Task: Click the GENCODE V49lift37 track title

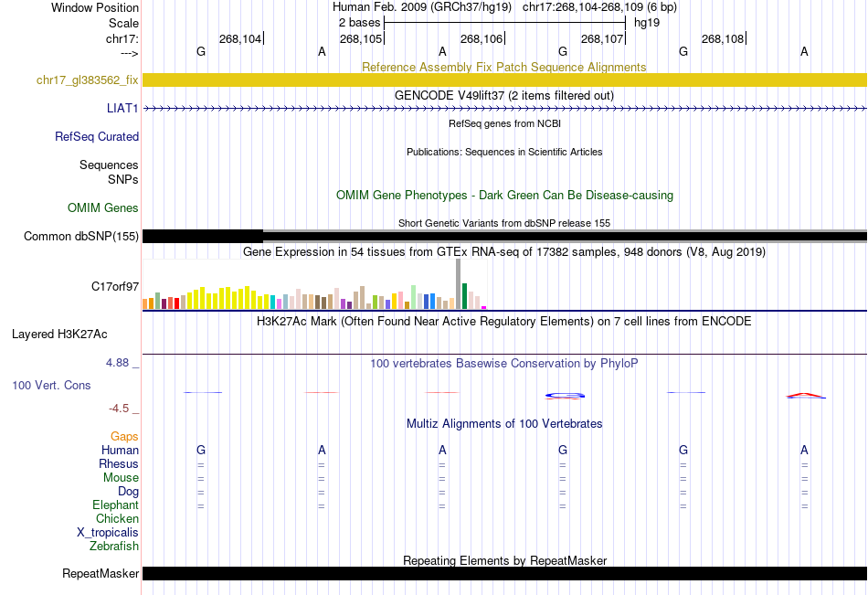Action: (504, 95)
